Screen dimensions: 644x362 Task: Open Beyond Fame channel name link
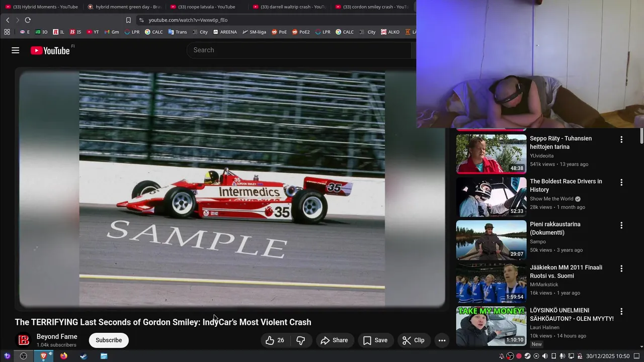click(57, 337)
